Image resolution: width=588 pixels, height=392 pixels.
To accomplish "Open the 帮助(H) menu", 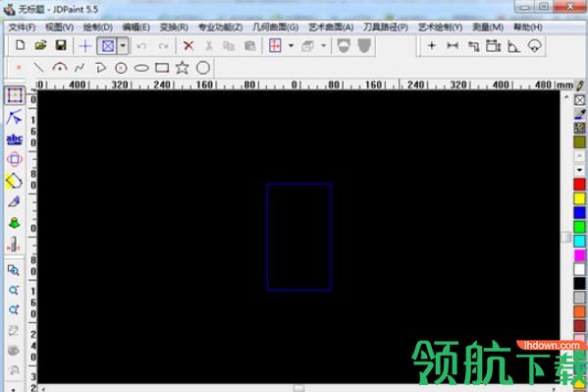I will 528,28.
